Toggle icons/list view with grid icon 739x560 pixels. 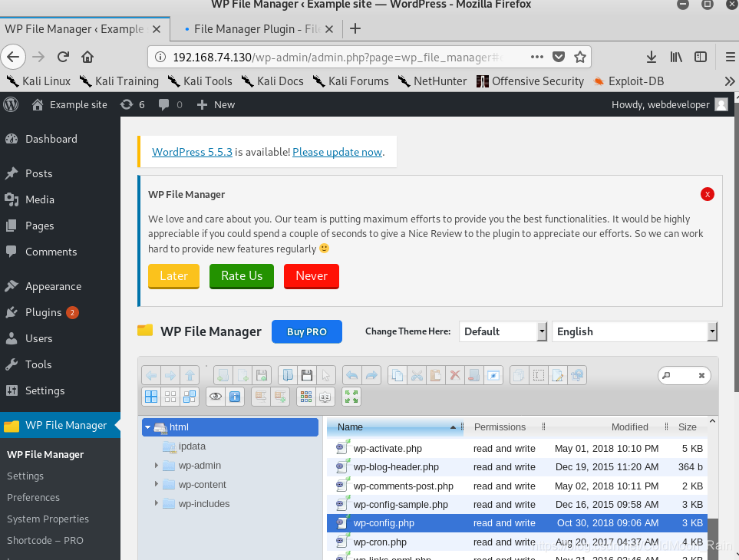(x=306, y=397)
